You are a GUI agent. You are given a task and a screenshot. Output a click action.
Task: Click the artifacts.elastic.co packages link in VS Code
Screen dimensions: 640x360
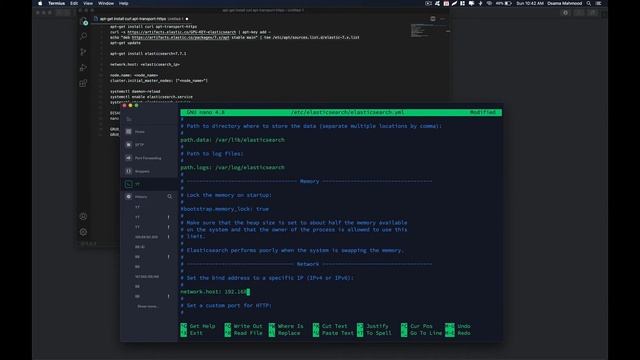180,37
